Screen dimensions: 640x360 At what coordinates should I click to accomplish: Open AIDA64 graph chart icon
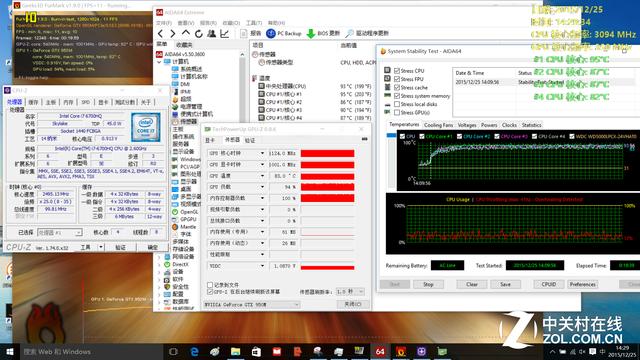224,33
